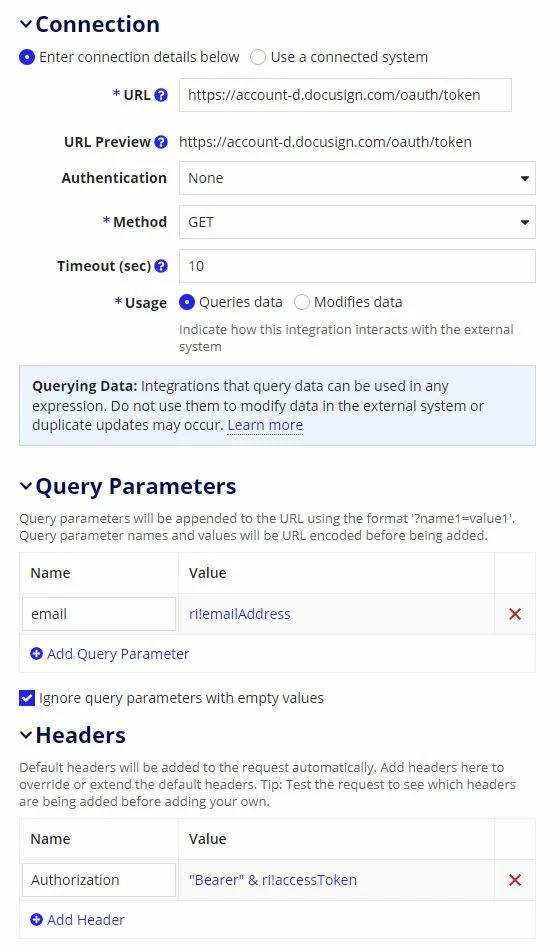Click the help icon next to URL label
The width and height of the screenshot is (557, 950).
tap(161, 95)
